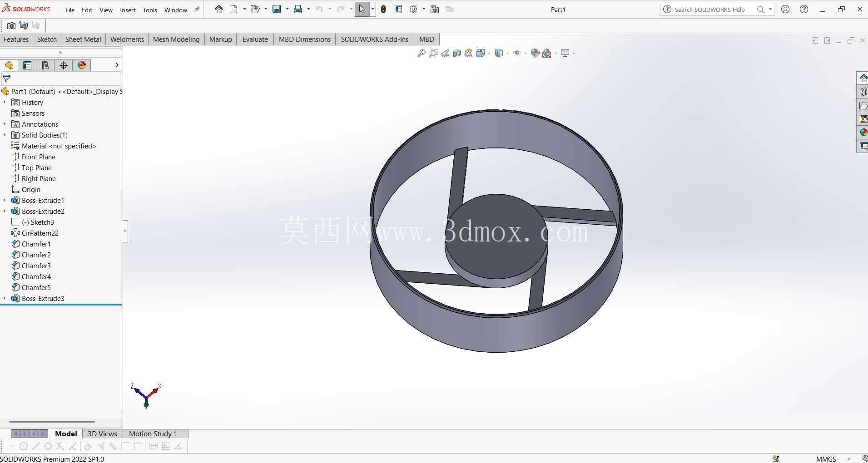Click Apply Scene icon

coord(547,53)
